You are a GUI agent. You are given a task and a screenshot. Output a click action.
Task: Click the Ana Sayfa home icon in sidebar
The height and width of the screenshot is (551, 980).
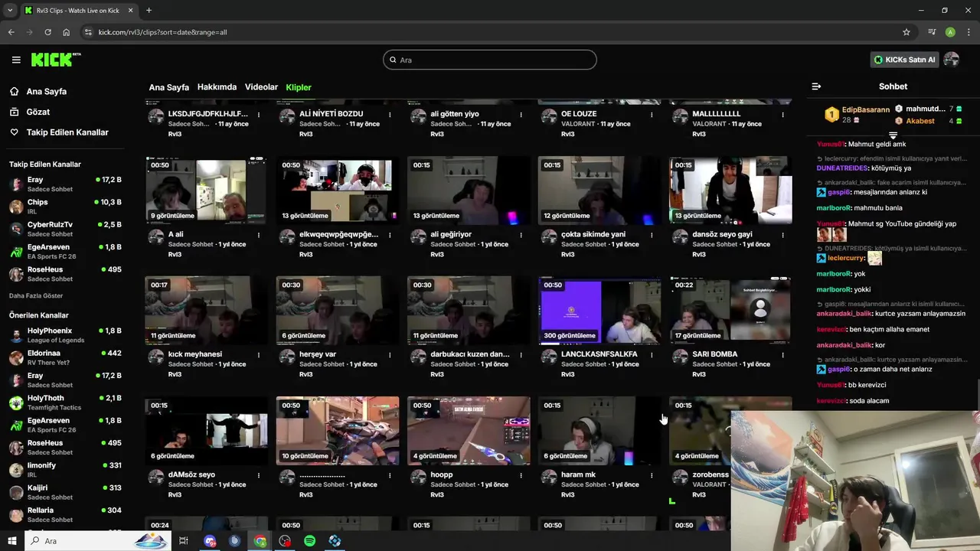[x=14, y=91]
